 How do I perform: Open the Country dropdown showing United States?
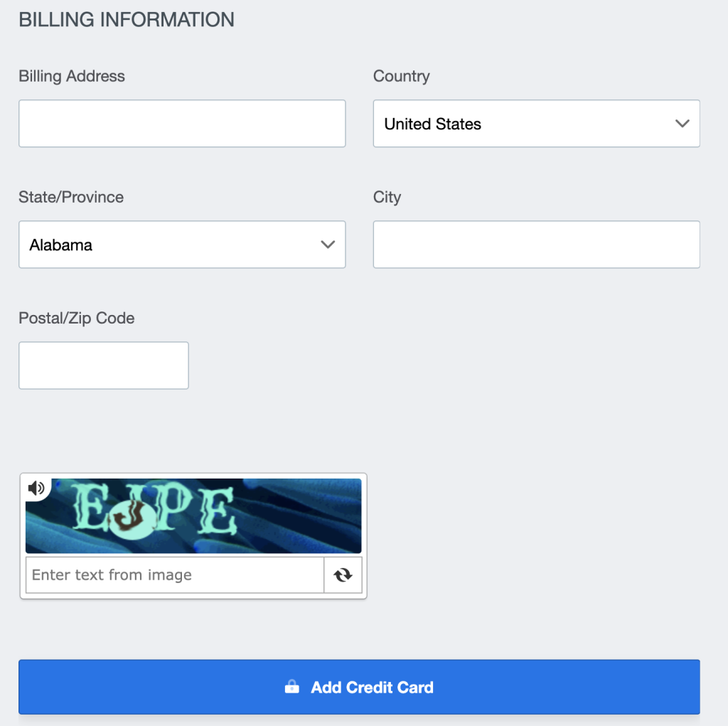(x=536, y=124)
